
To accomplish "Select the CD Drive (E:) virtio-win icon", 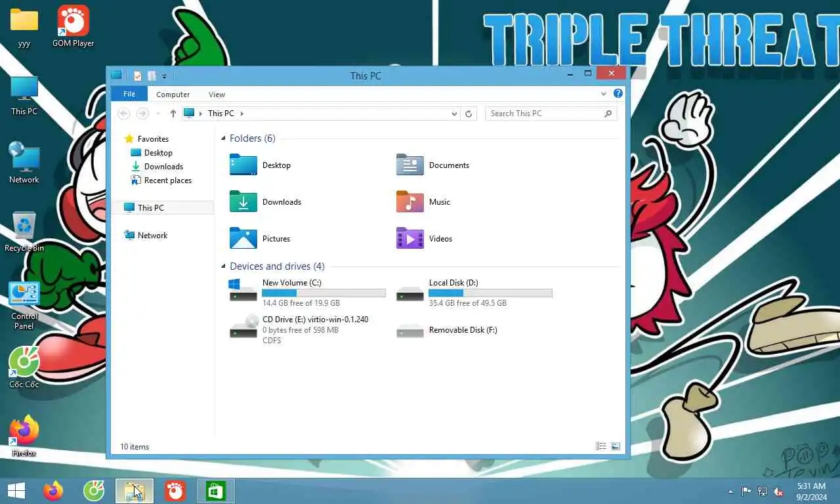I will click(243, 326).
